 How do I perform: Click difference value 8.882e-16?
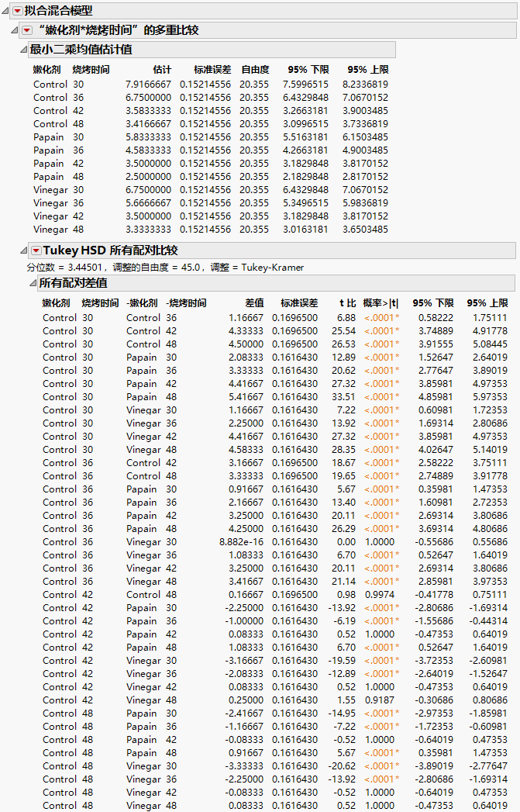pos(241,542)
